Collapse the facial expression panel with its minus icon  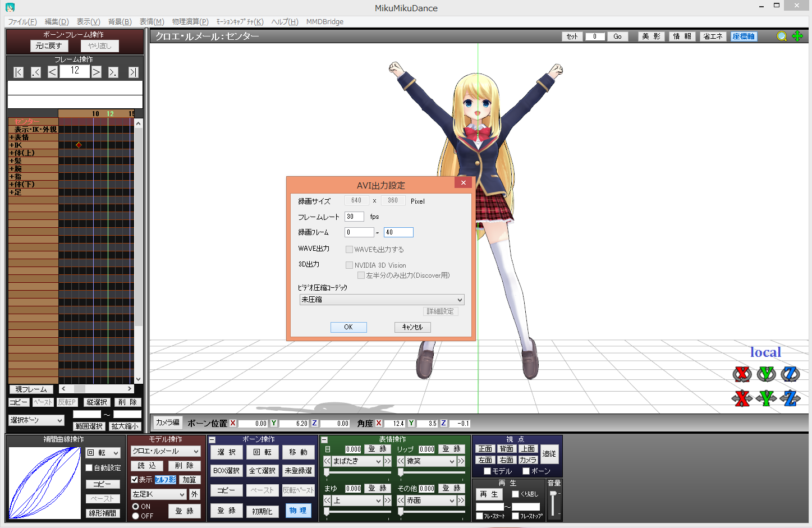[x=324, y=440]
